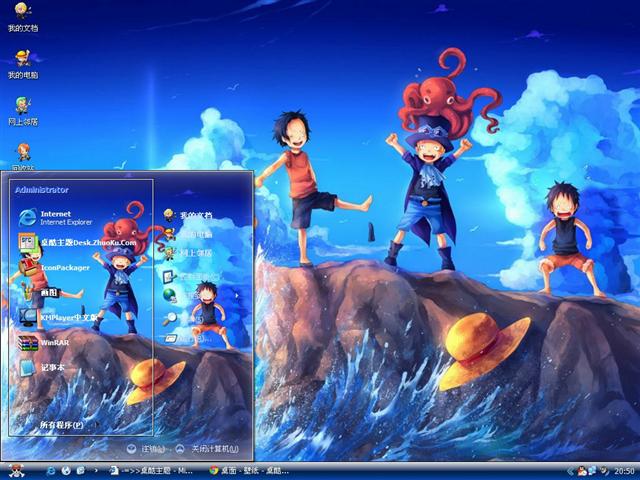The image size is (640, 480).
Task: Open the 我的文档 desktop icon
Action: (x=23, y=17)
